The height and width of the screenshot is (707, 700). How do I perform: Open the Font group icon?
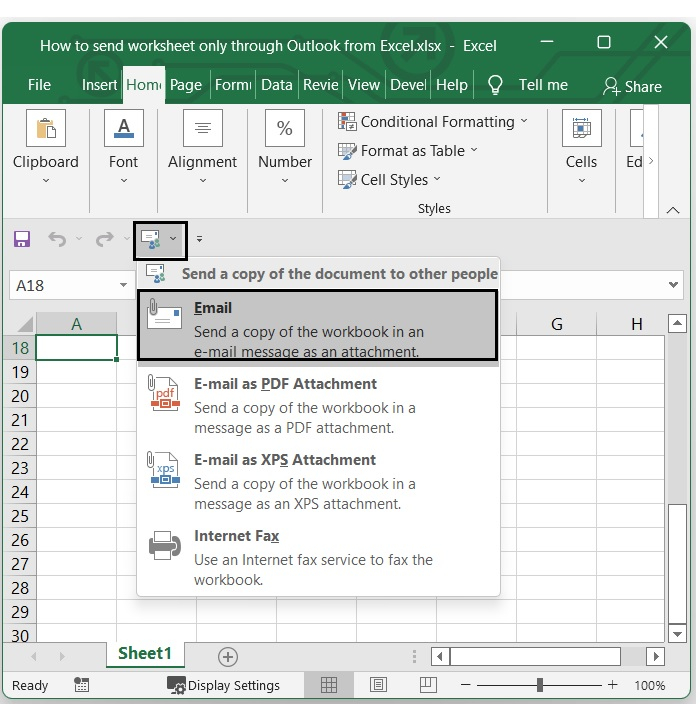[x=124, y=128]
